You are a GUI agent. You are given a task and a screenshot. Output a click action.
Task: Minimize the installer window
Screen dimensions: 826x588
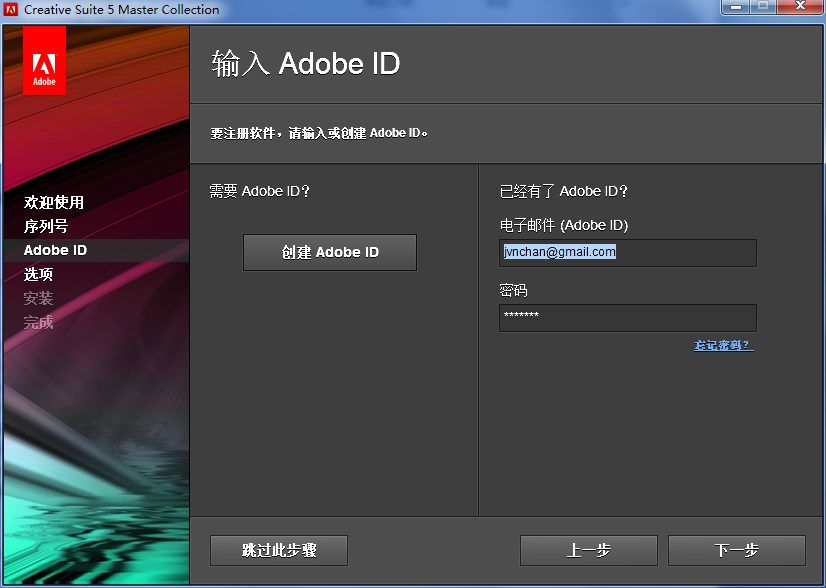click(736, 7)
